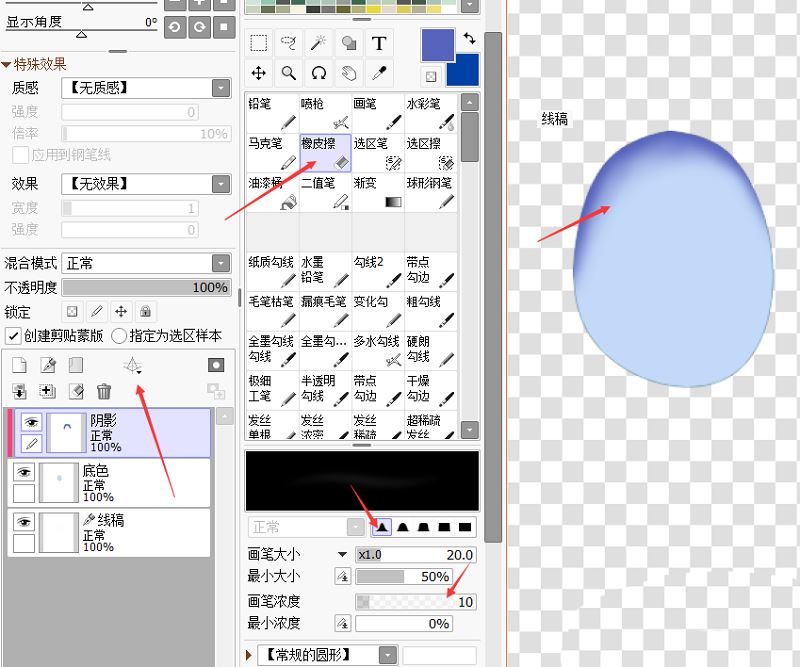The image size is (800, 667).
Task: Open the 质感 texture dropdown
Action: [221, 88]
